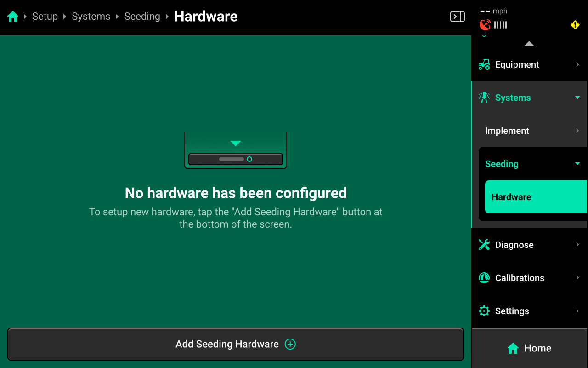Click the gauge Calibrations icon

484,278
